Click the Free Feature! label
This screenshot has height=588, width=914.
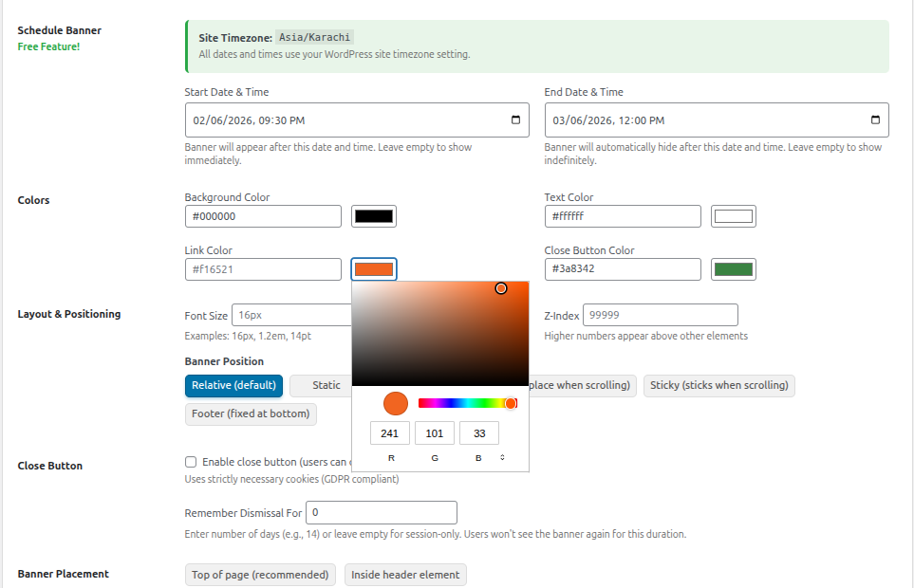pyautogui.click(x=48, y=46)
